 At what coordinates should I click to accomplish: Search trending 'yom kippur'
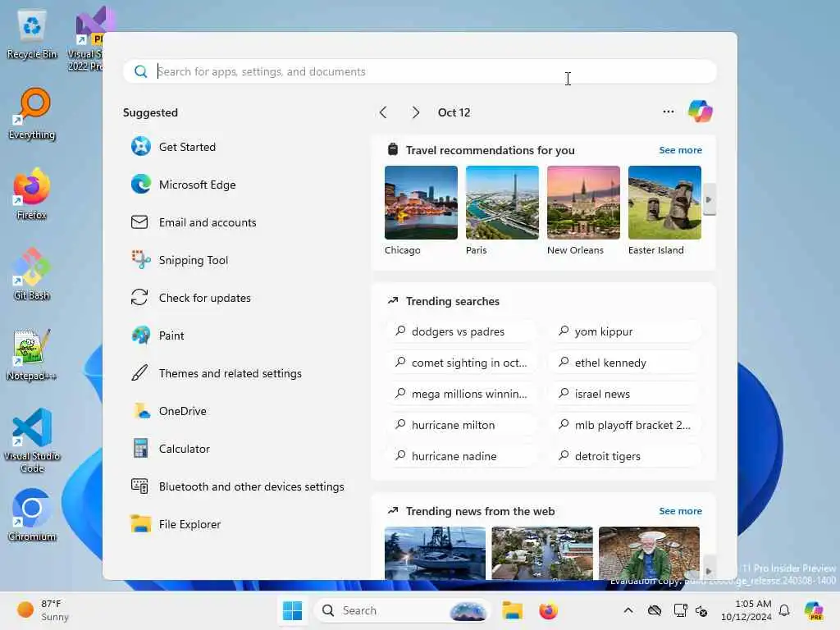[x=625, y=331]
